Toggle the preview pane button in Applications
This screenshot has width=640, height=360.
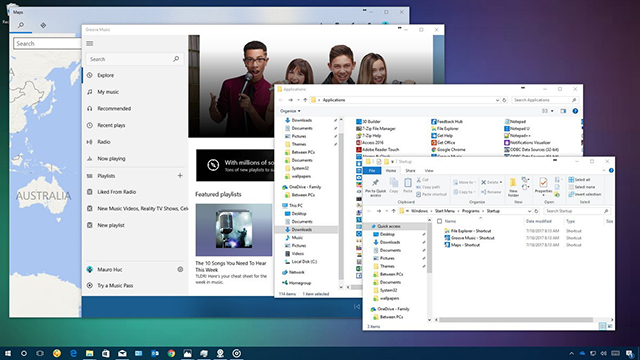563,111
